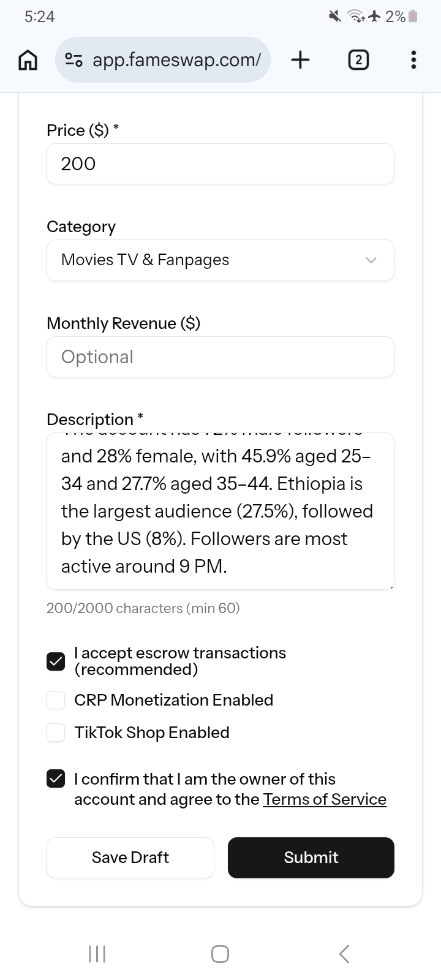Tap the browser home icon
The height and width of the screenshot is (980, 441).
click(28, 60)
